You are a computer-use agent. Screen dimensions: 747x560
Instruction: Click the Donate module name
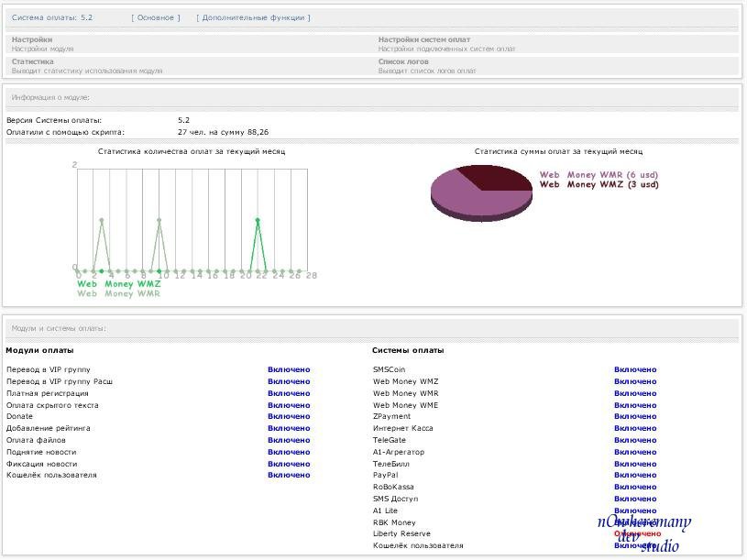click(19, 416)
